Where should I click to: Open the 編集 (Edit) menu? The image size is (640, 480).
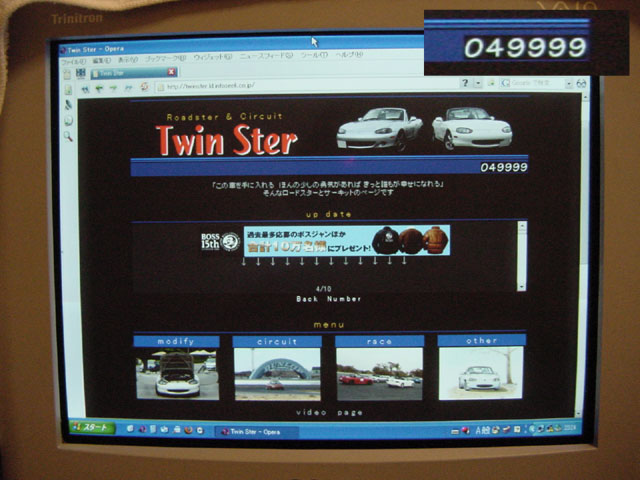pos(101,61)
